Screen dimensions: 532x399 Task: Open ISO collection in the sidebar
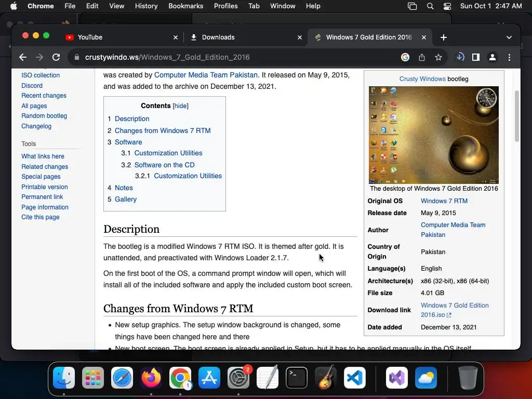[41, 75]
